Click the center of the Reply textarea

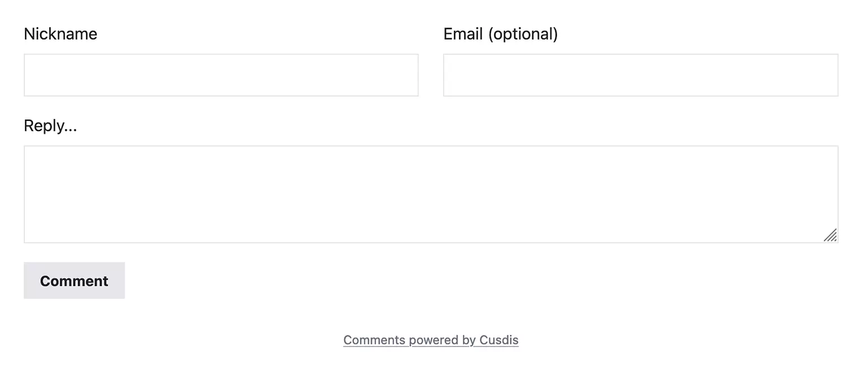(x=431, y=194)
